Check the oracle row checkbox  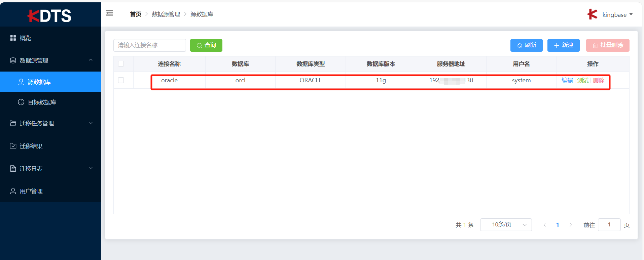tap(121, 80)
